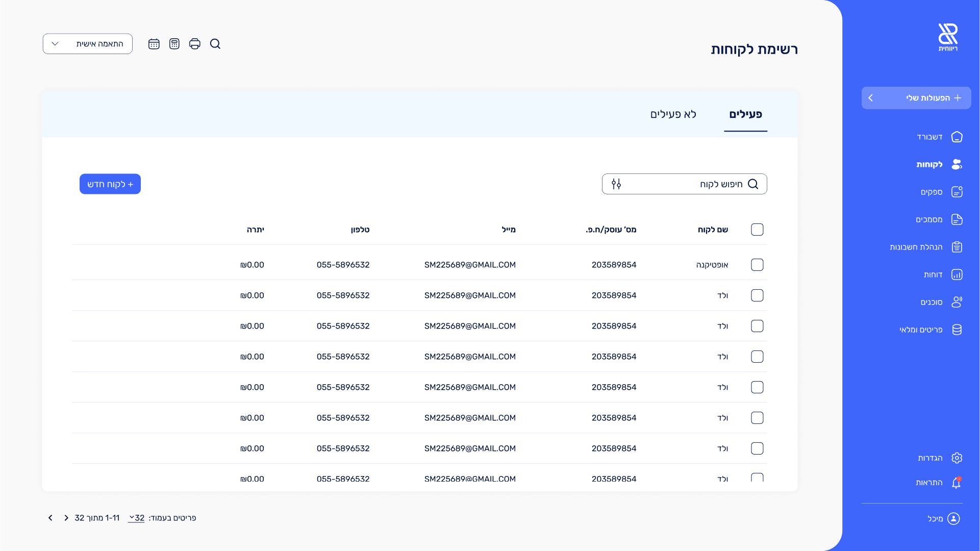Screen dimensions: 980x551
Task: Click the printer icon
Action: (195, 44)
